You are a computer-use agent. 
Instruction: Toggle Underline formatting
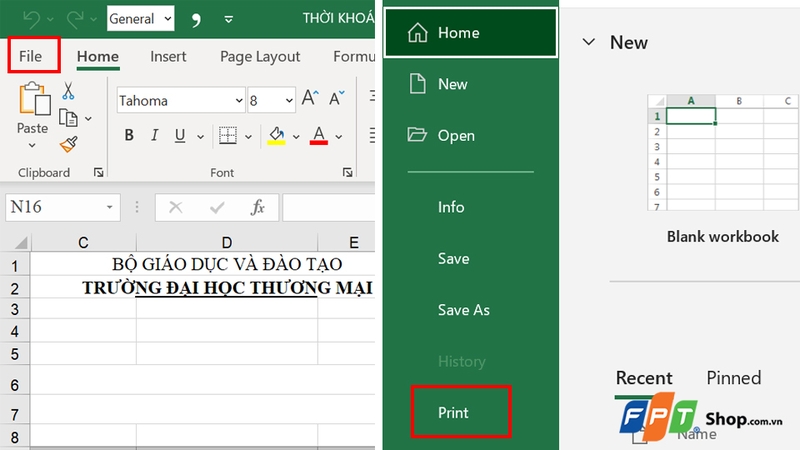(180, 135)
